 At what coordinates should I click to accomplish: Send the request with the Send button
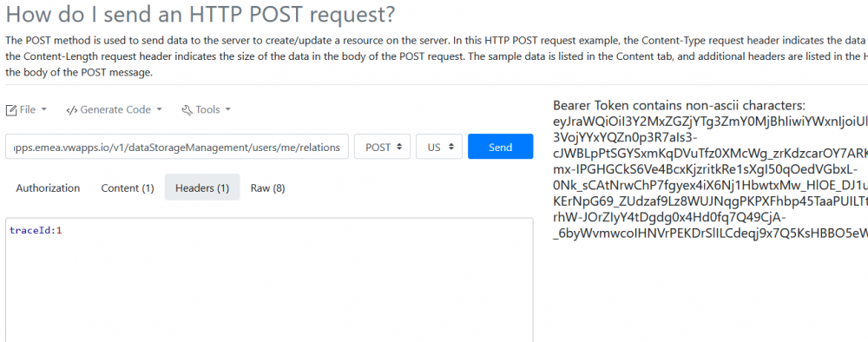[501, 147]
